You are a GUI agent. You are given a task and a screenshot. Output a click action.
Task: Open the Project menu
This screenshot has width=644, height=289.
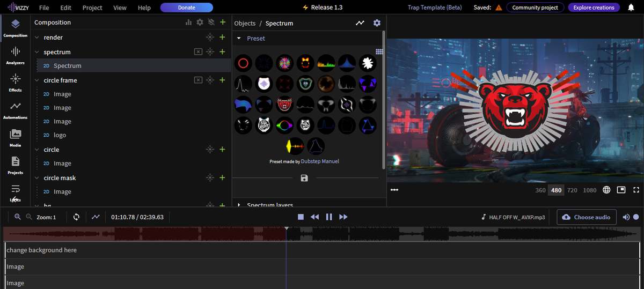(x=92, y=8)
